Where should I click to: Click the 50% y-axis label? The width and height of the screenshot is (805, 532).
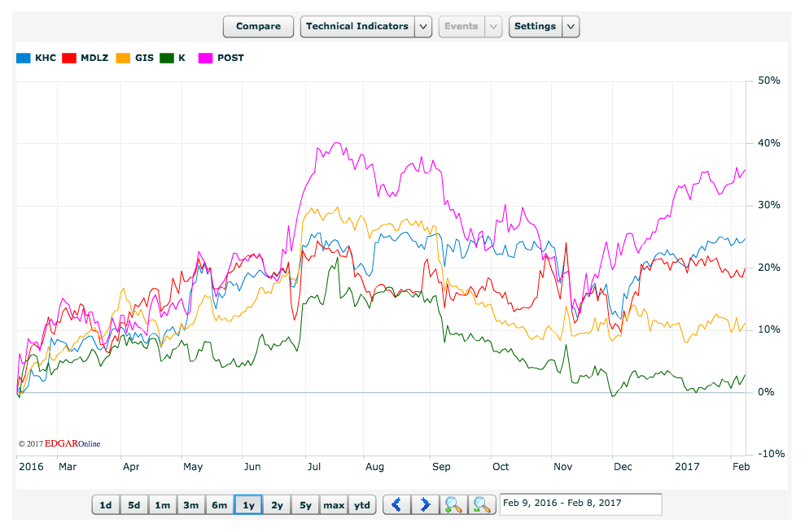(x=769, y=81)
